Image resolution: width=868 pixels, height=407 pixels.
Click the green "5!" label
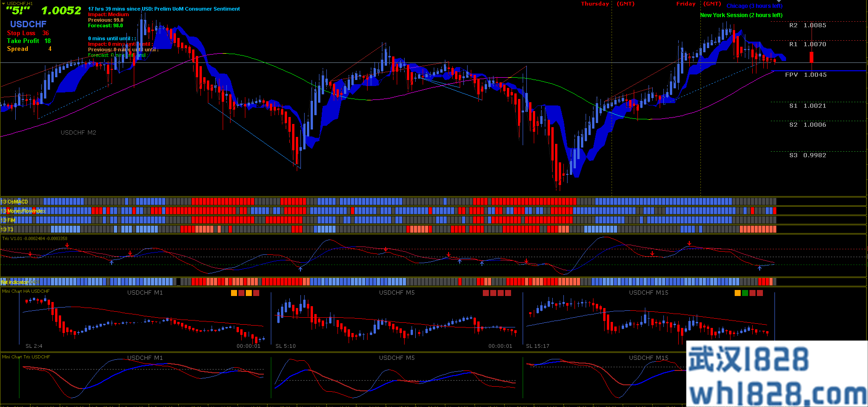18,11
